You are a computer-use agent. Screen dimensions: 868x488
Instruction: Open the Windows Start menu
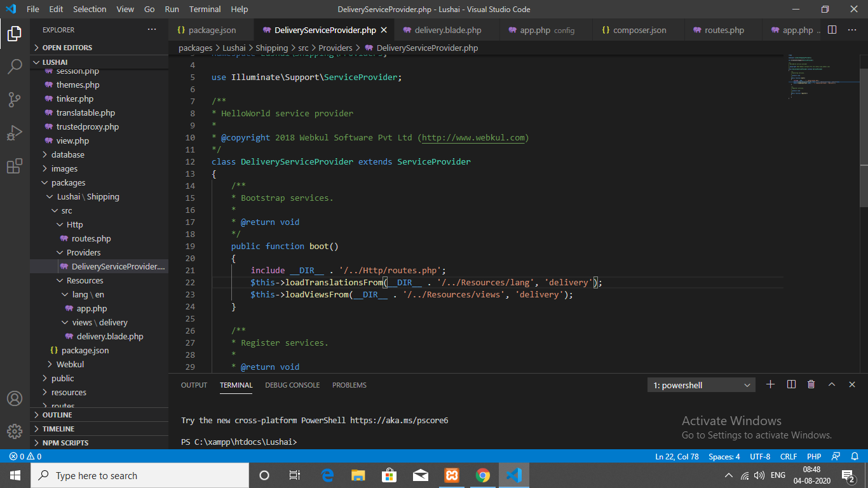click(x=15, y=475)
